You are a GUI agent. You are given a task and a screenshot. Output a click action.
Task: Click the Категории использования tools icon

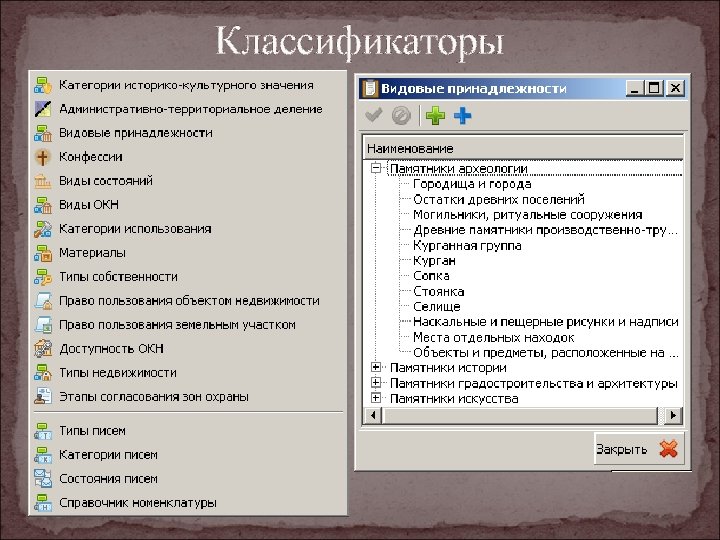click(x=43, y=229)
